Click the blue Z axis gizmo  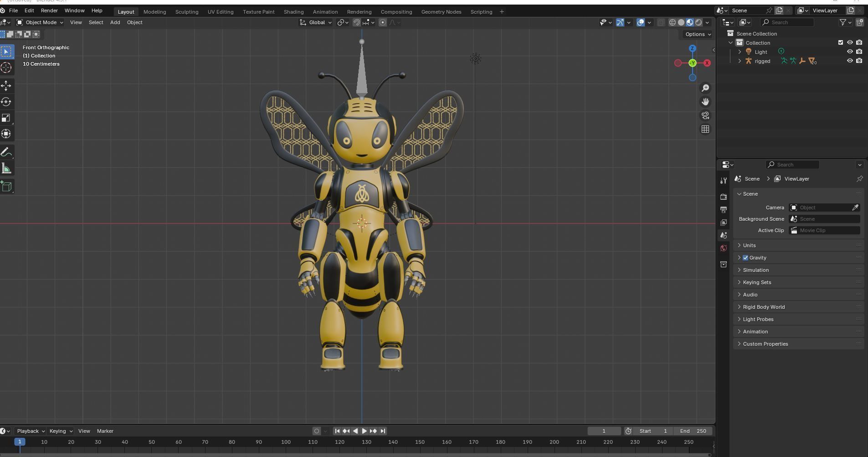click(693, 48)
